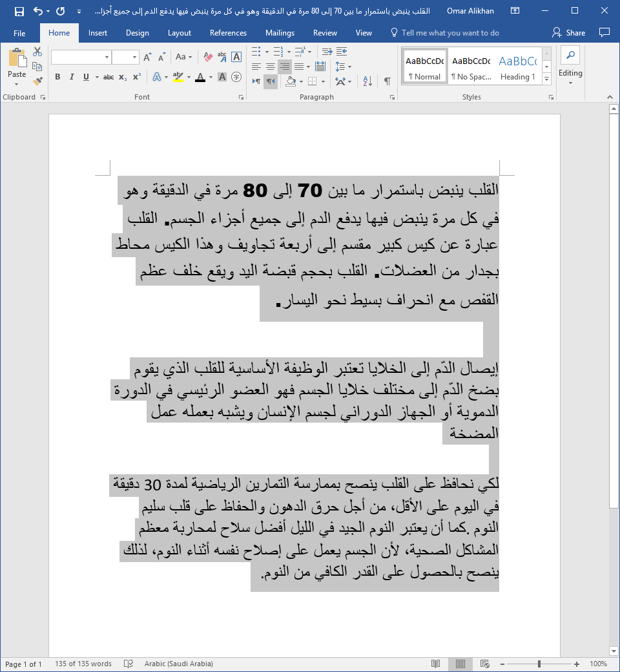Open the Numbering list dropdown
620x672 pixels.
pos(289,52)
